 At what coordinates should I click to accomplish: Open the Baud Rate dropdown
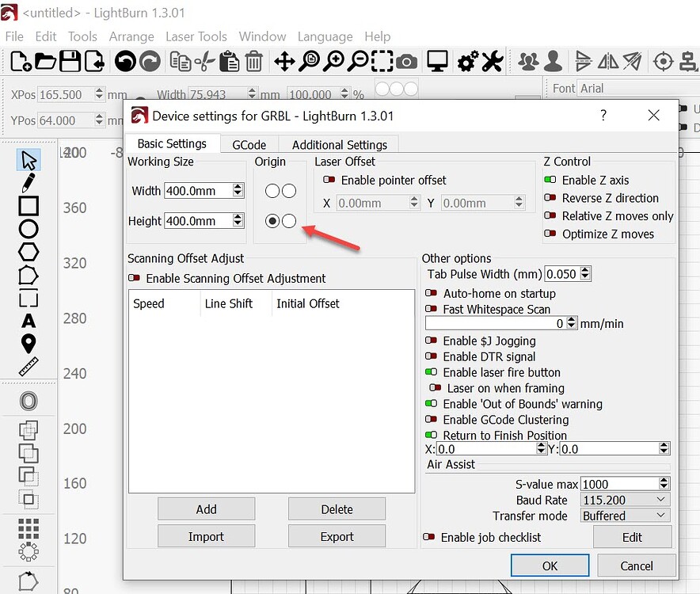pyautogui.click(x=625, y=500)
